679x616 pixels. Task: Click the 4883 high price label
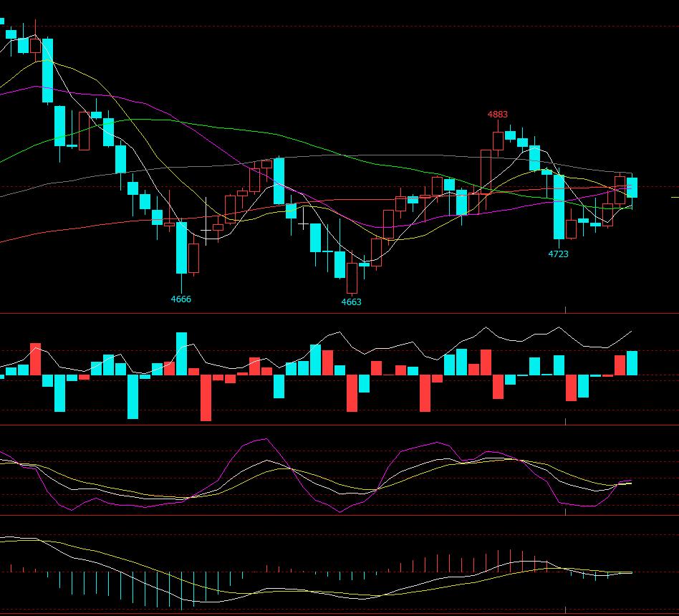(x=498, y=115)
